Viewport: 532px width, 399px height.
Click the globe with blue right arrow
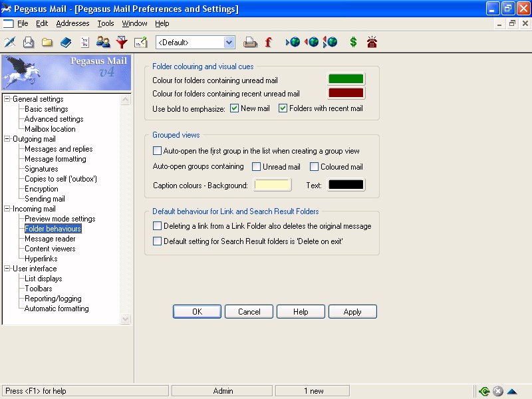point(293,42)
